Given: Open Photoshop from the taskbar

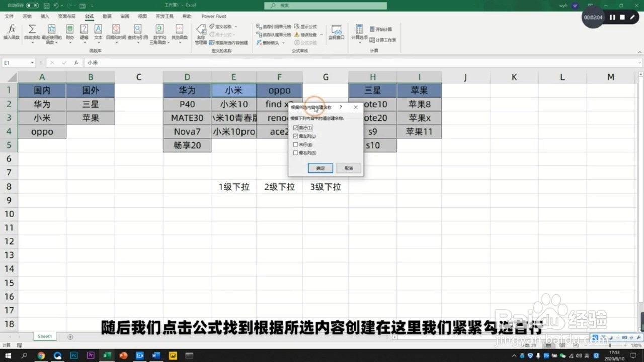Looking at the screenshot, I should 74,355.
